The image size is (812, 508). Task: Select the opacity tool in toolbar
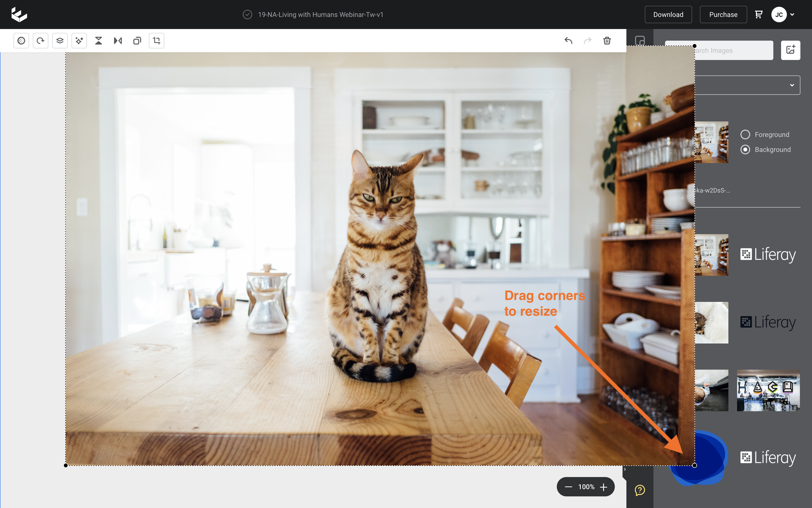coord(21,41)
